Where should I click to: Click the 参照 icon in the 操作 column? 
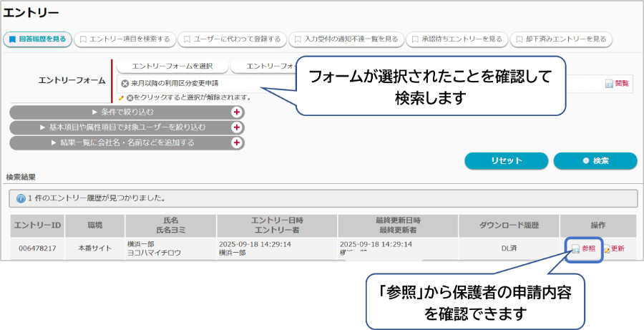pos(576,249)
